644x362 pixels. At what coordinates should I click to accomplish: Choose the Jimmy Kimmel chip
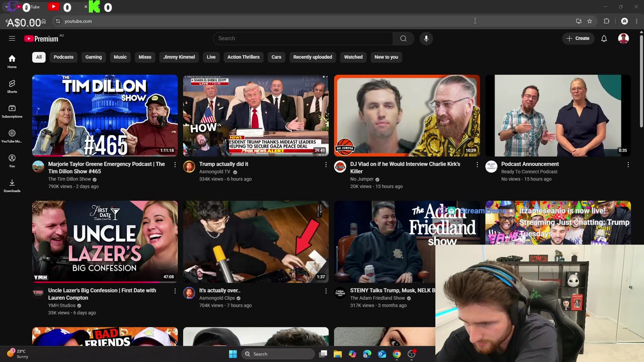(x=179, y=57)
